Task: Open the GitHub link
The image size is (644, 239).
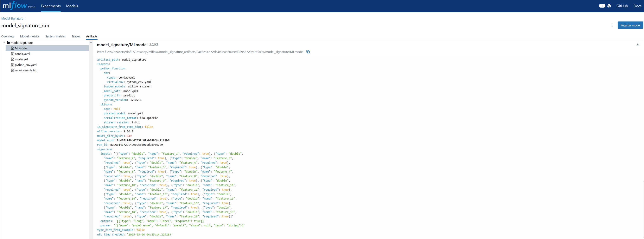Action: [622, 6]
